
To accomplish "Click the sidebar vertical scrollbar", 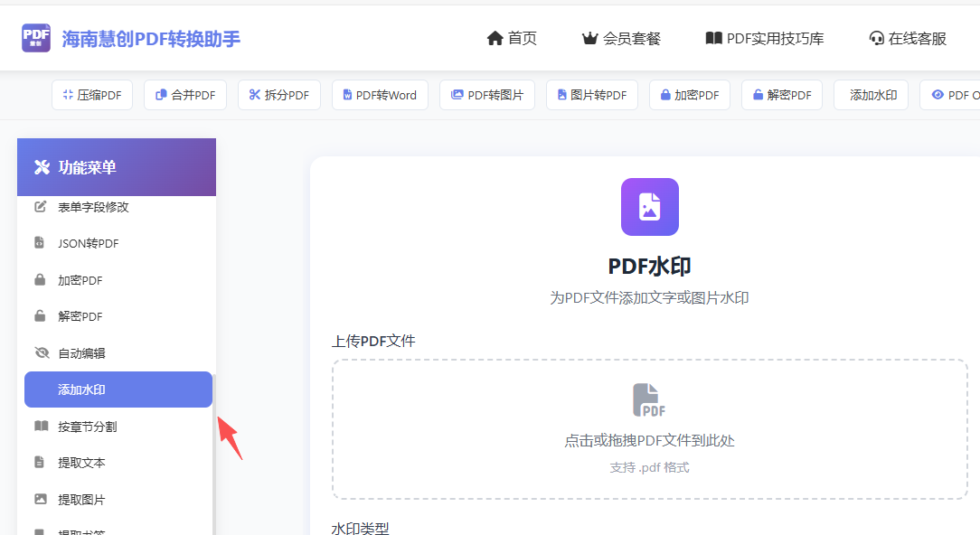I will pyautogui.click(x=213, y=455).
